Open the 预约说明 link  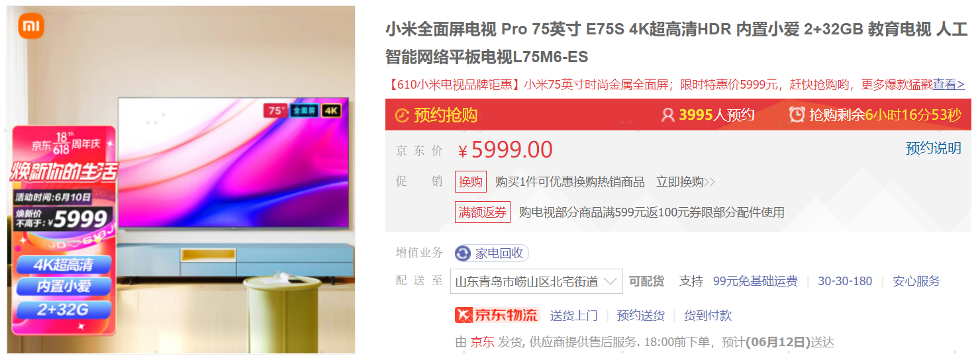934,148
